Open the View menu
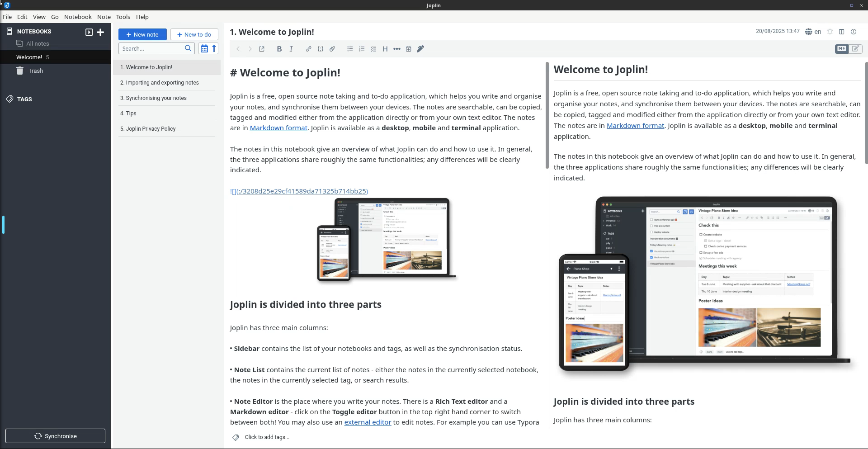 point(39,17)
